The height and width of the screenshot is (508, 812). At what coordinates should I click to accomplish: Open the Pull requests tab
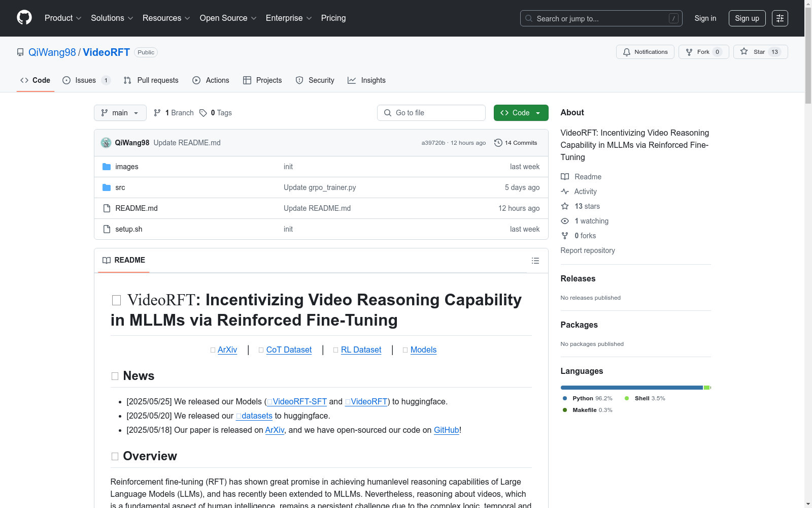click(x=151, y=80)
